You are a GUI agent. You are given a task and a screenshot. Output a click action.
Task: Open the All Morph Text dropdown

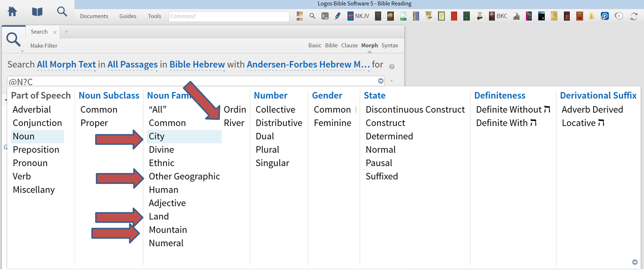click(66, 65)
